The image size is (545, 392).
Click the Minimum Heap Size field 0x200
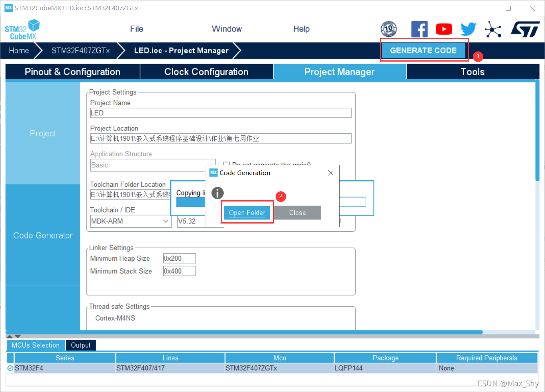180,258
